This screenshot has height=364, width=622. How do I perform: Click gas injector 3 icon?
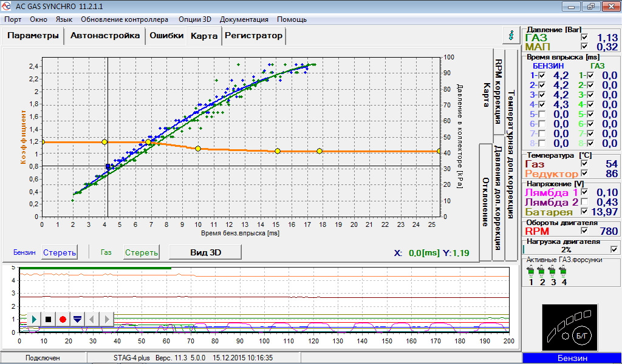pyautogui.click(x=552, y=271)
